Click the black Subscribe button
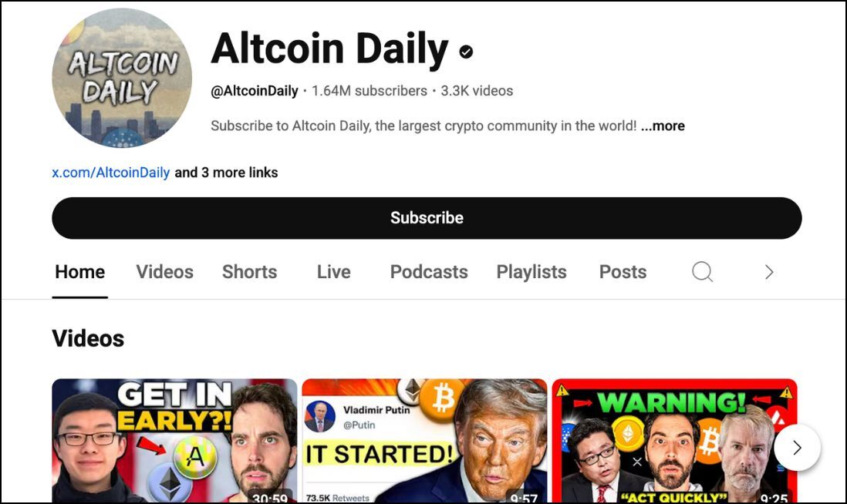847x504 pixels. tap(427, 218)
